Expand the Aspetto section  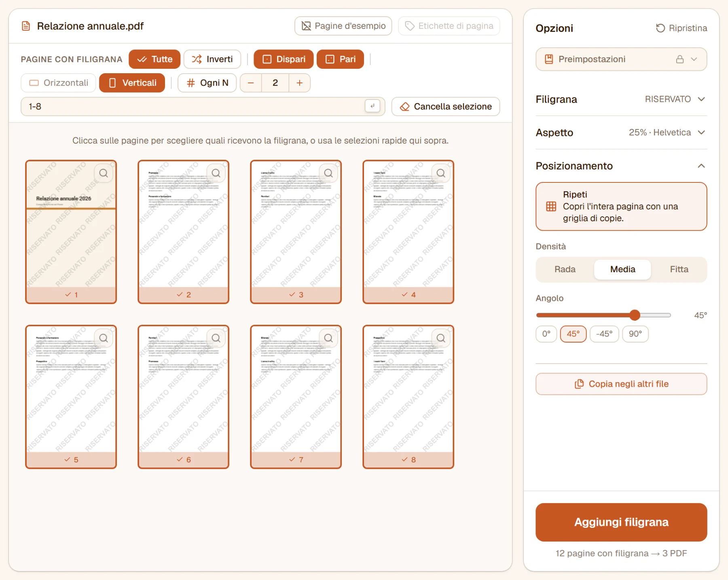point(621,132)
